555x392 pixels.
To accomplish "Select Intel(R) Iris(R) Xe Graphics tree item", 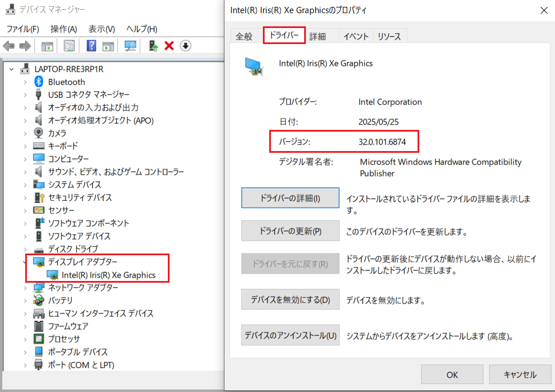I will tap(108, 275).
